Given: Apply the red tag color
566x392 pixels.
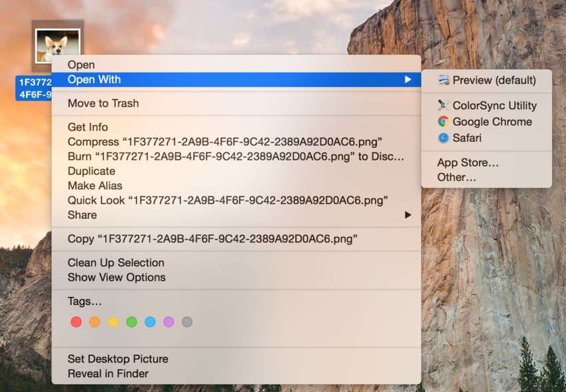Looking at the screenshot, I should tap(76, 322).
